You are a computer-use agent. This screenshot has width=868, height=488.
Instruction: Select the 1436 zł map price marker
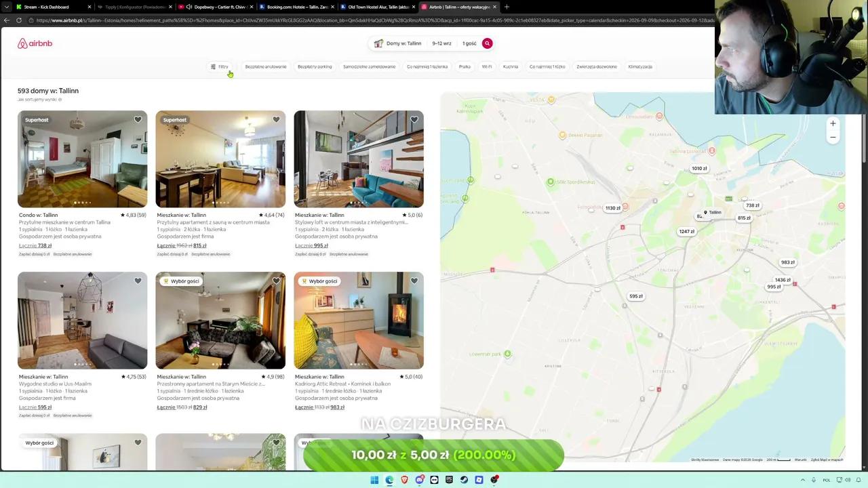[783, 280]
